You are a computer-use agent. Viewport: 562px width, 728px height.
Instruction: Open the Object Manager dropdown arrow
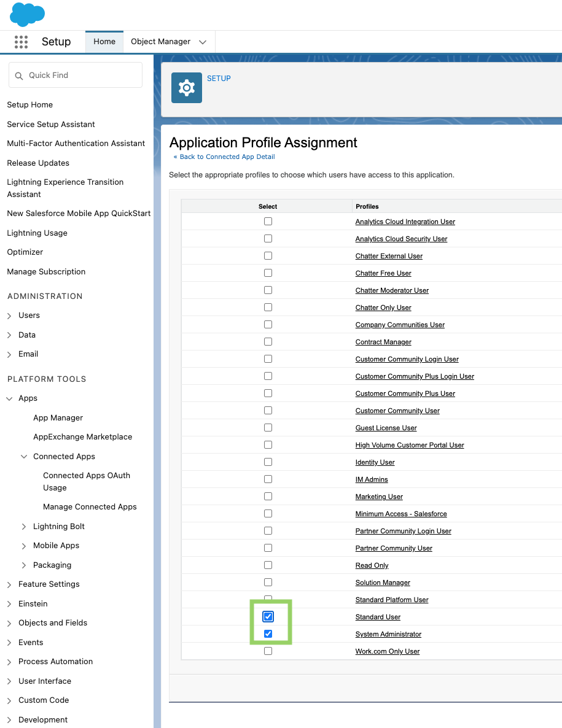tap(203, 42)
